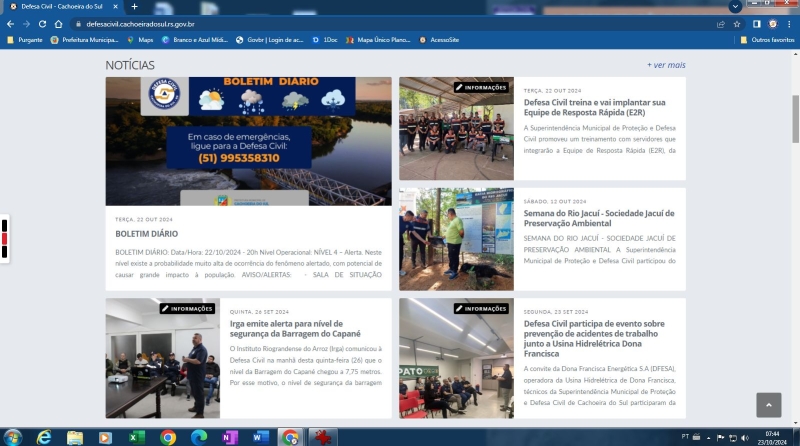The width and height of the screenshot is (800, 446).
Task: Open Word from the taskbar
Action: tap(260, 437)
